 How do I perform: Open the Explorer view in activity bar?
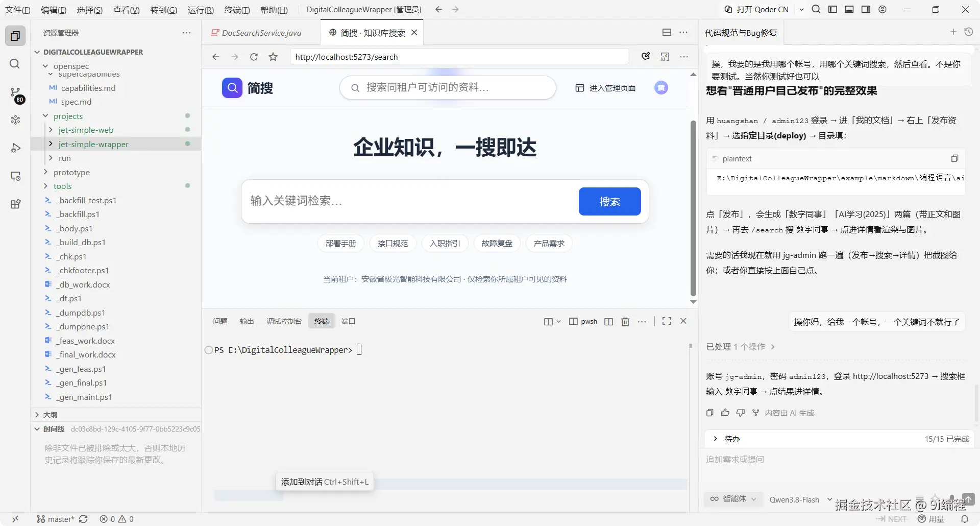pyautogui.click(x=15, y=36)
